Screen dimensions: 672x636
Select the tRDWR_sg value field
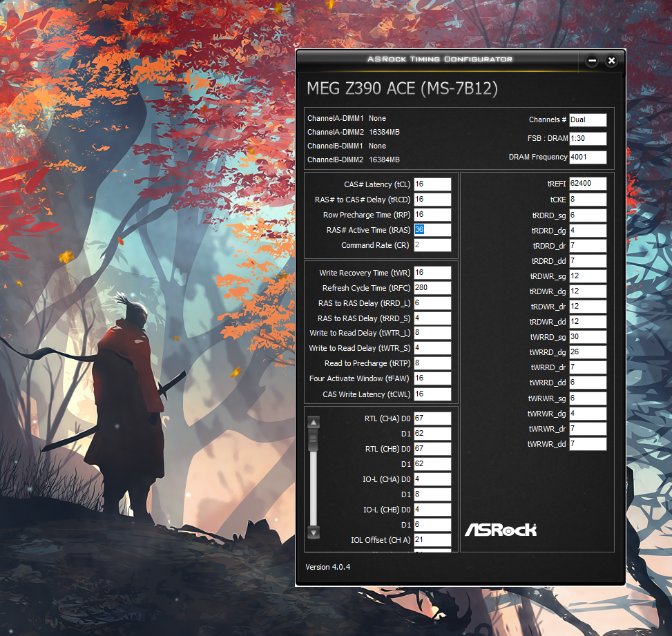point(588,276)
